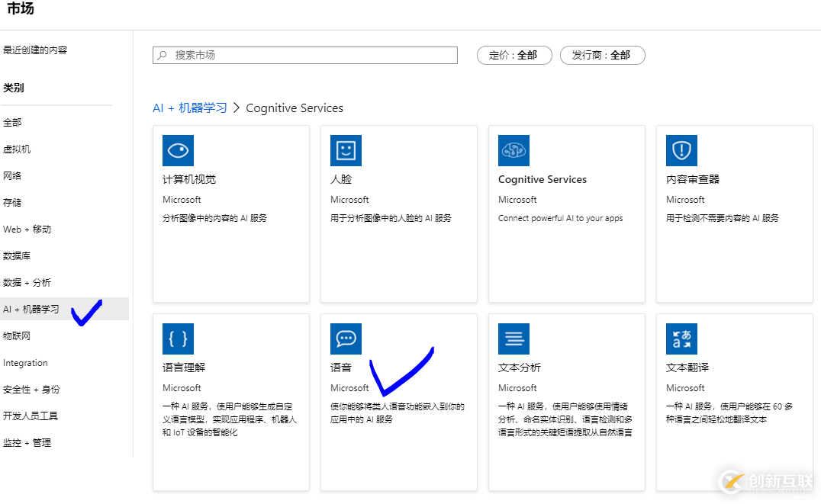Click Microsoft publisher under 文本分析

pyautogui.click(x=517, y=388)
